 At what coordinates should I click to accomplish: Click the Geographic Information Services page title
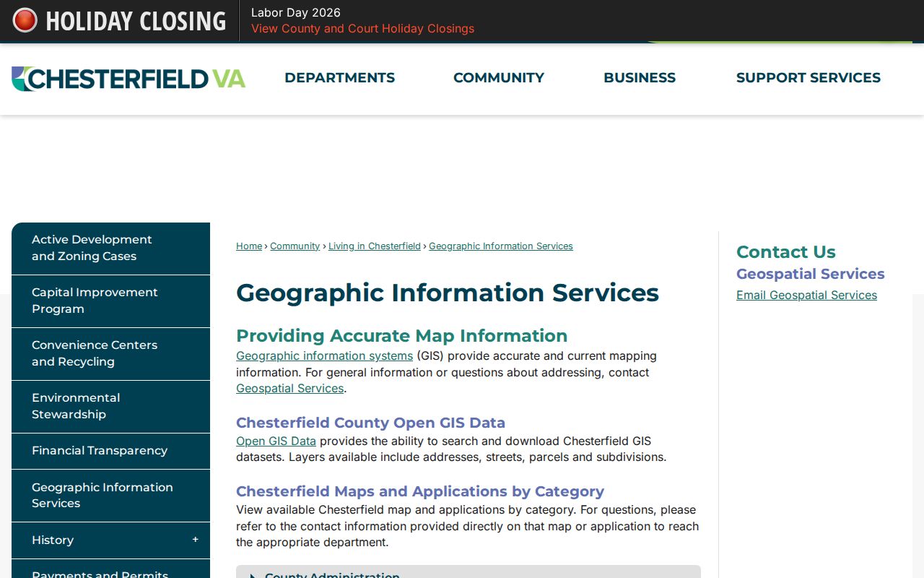[x=447, y=293]
